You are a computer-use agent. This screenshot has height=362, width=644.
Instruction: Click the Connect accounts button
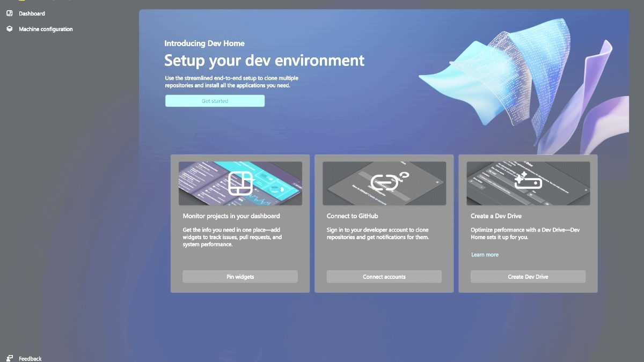pos(384,277)
